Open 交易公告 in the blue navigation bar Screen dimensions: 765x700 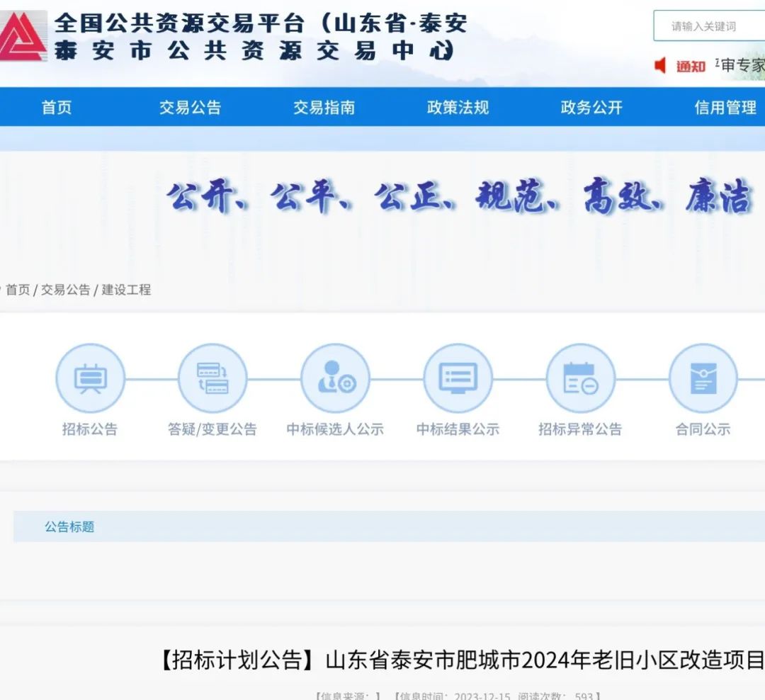click(190, 108)
